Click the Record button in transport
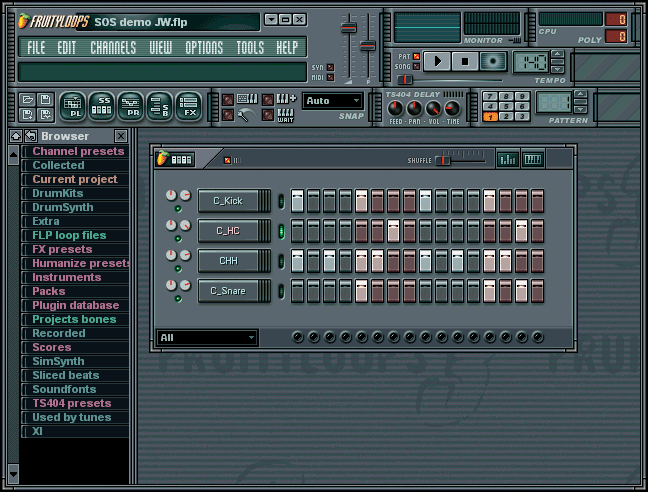 click(x=491, y=62)
